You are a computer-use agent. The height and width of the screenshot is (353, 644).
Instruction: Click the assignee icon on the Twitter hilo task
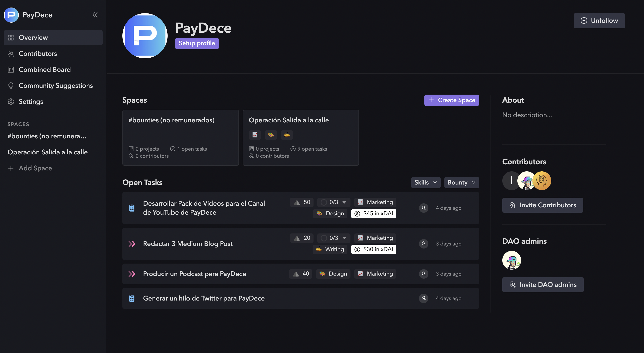point(423,298)
